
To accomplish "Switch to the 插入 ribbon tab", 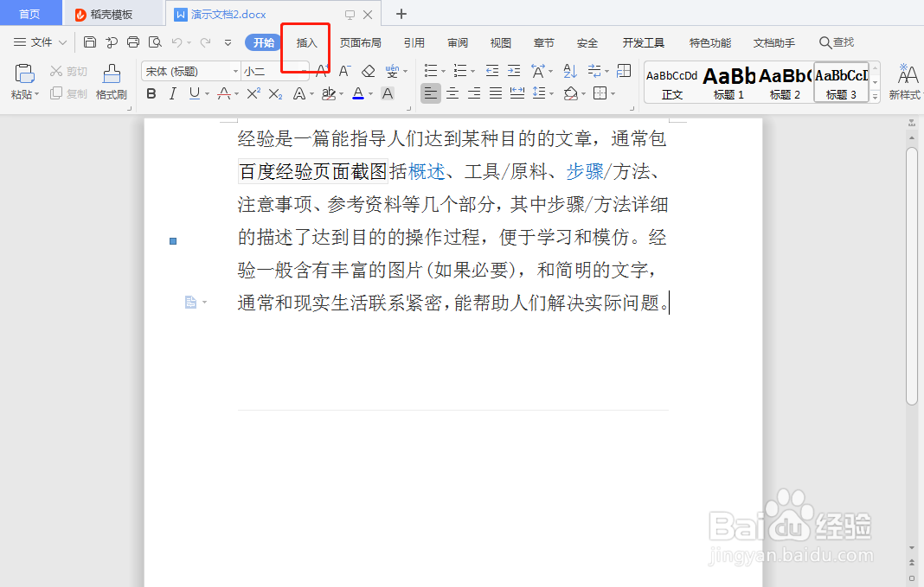I will click(305, 41).
